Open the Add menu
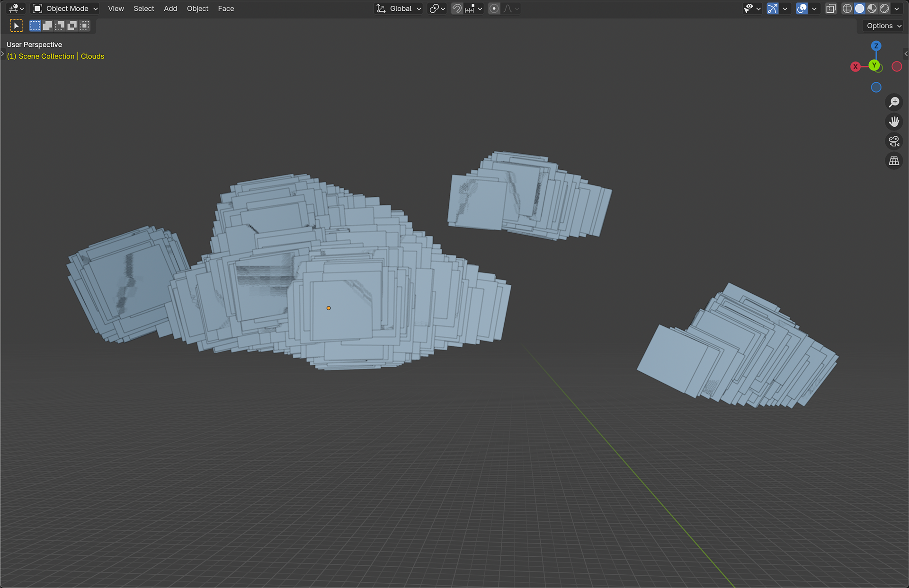This screenshot has height=588, width=909. (170, 9)
